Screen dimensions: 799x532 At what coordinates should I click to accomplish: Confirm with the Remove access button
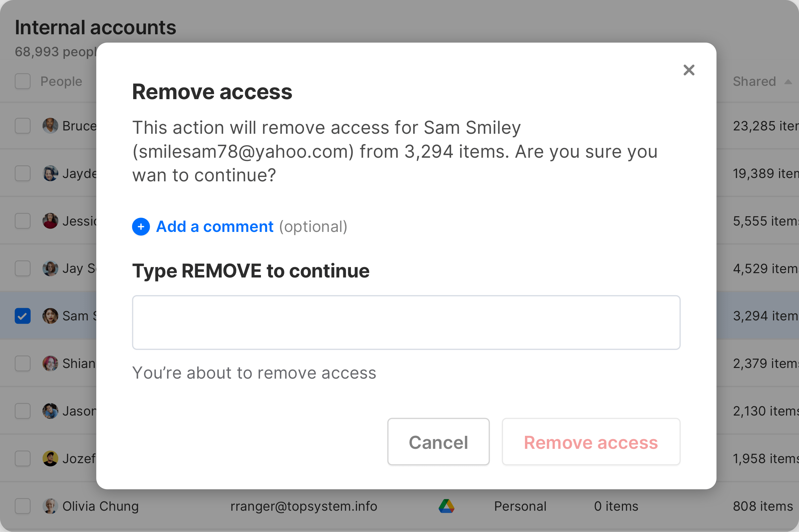[591, 442]
